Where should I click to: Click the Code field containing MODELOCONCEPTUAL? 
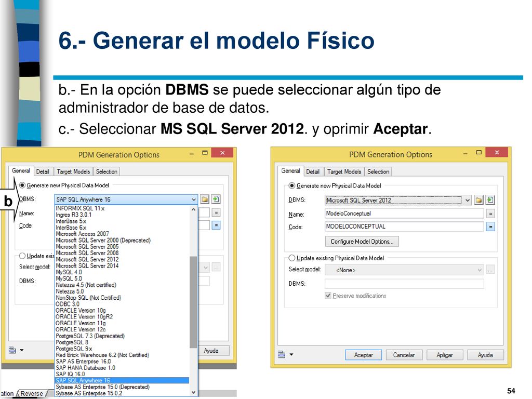coord(404,227)
